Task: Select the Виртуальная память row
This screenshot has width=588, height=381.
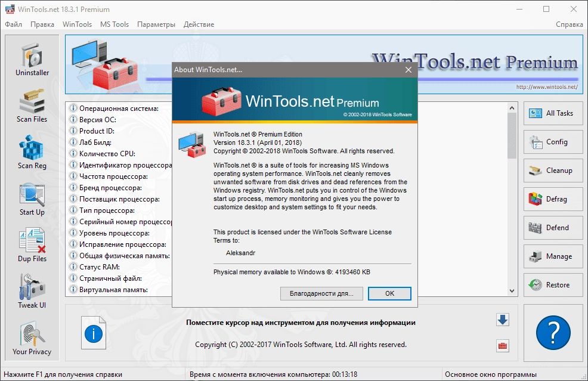Action: pos(119,290)
